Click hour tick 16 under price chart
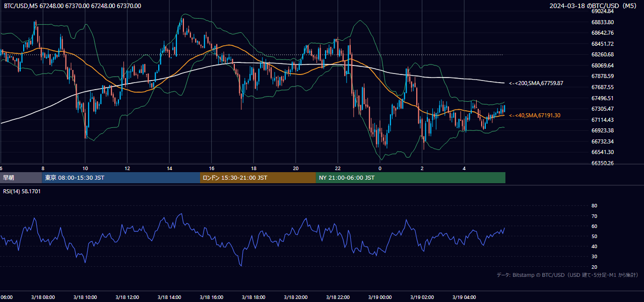 (x=212, y=169)
